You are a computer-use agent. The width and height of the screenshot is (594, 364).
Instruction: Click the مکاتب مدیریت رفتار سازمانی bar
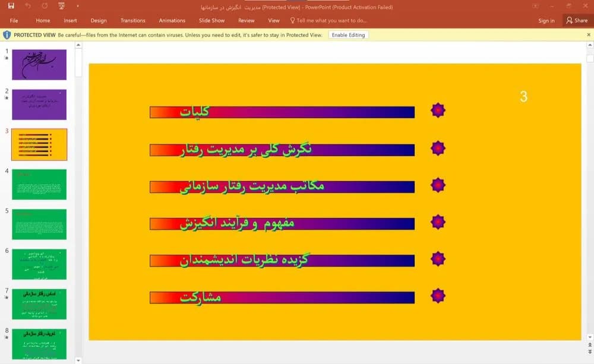[282, 186]
